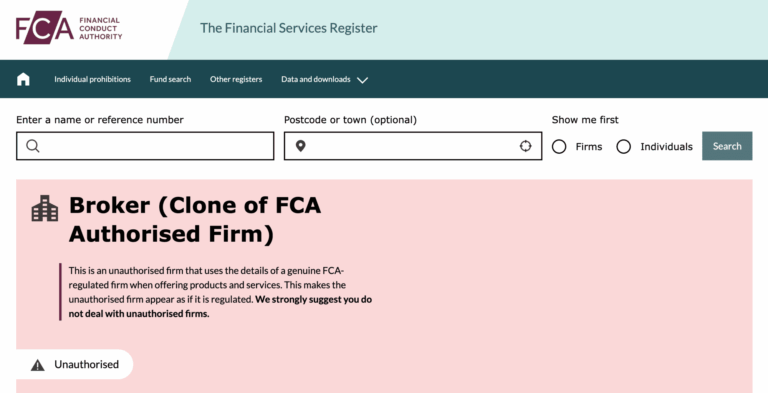Click the map pin icon in postcode field

tap(301, 146)
